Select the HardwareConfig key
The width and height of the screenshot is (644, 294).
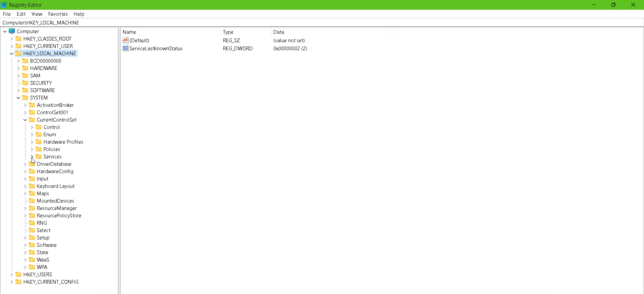(x=55, y=171)
